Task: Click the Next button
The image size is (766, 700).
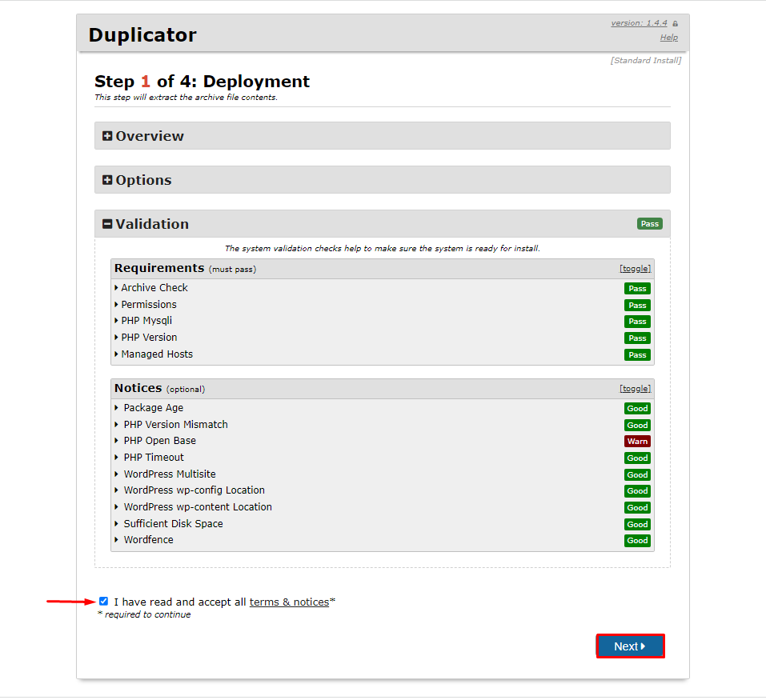Action: coord(630,646)
